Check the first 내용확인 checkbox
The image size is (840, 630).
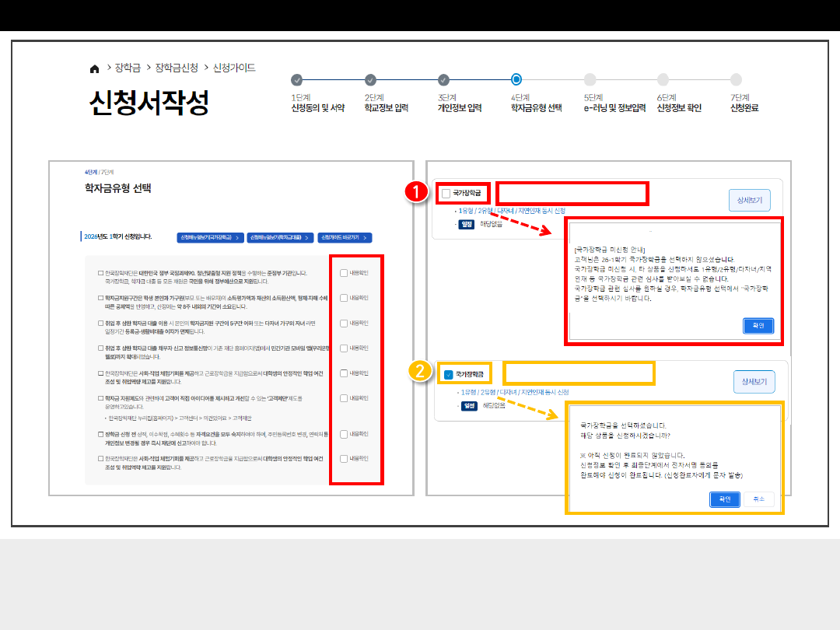tap(344, 272)
